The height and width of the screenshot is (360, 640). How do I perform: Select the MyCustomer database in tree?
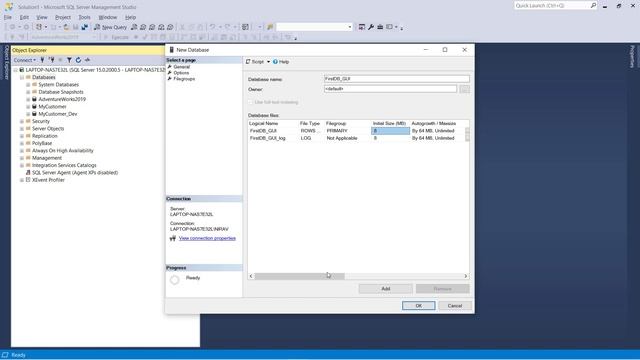52,107
